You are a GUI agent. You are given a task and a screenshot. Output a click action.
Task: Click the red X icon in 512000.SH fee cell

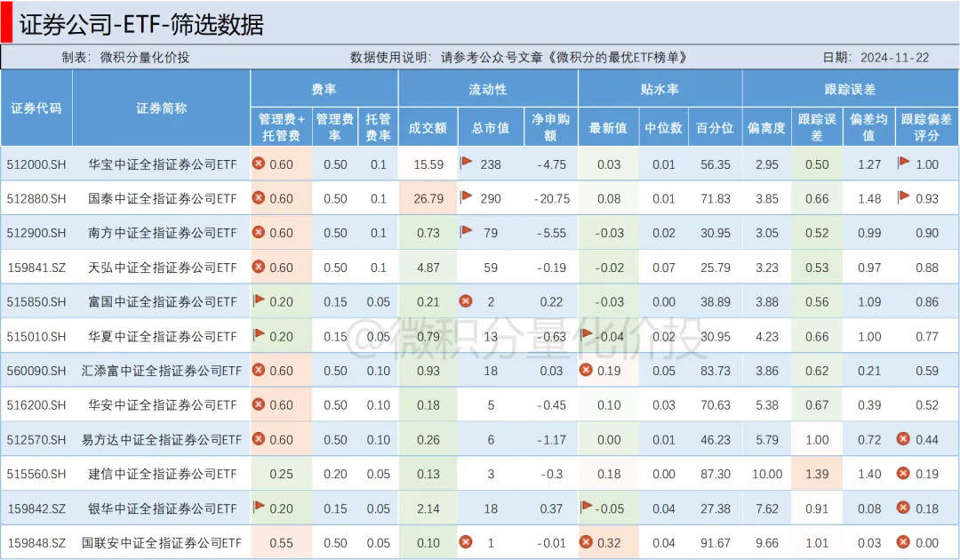click(259, 164)
